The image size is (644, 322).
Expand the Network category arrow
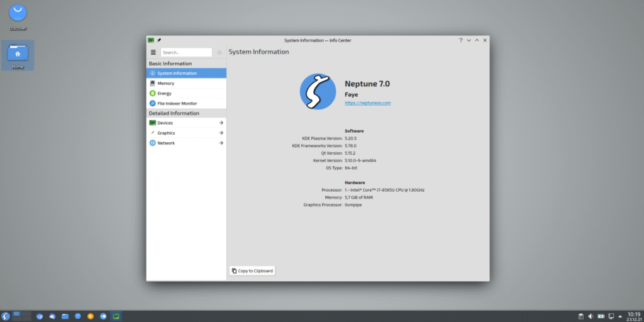click(221, 143)
